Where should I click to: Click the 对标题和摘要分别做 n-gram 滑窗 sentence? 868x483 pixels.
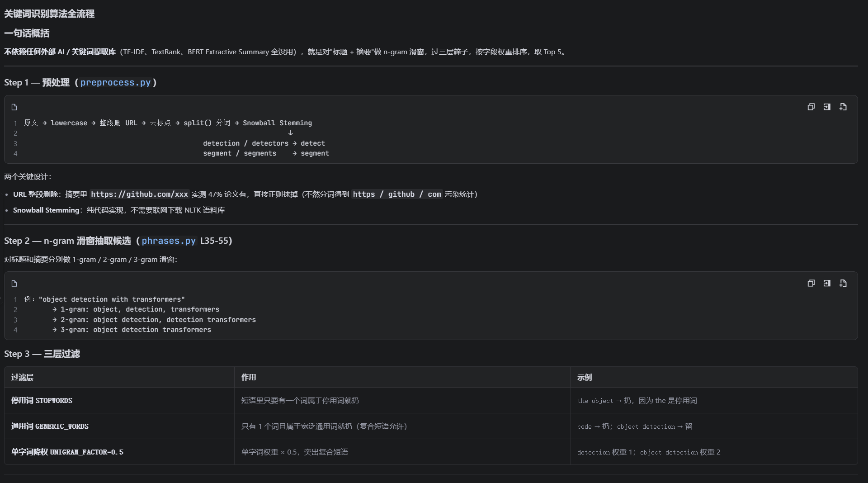pos(91,259)
